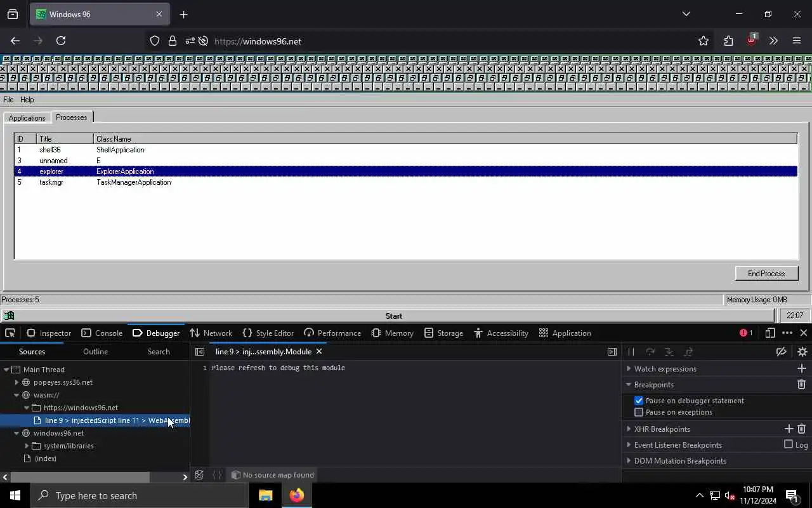Click the step over icon
This screenshot has height=508, width=812.
click(650, 351)
